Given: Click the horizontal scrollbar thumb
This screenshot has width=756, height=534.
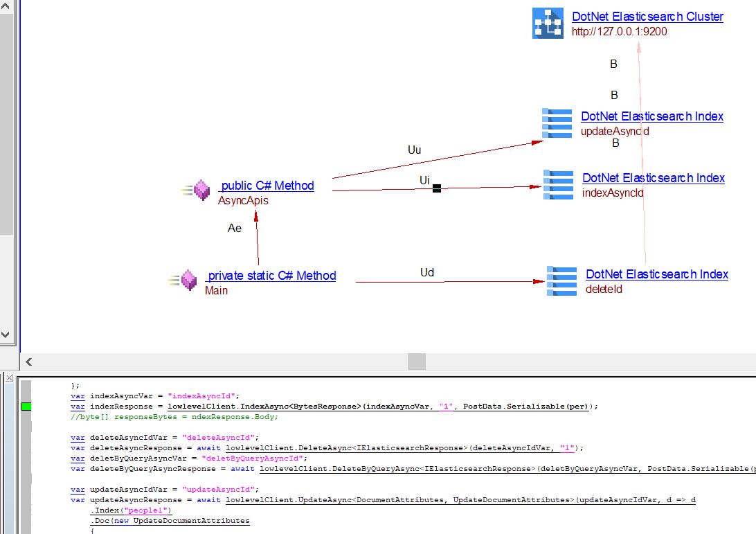Looking at the screenshot, I should 416,362.
